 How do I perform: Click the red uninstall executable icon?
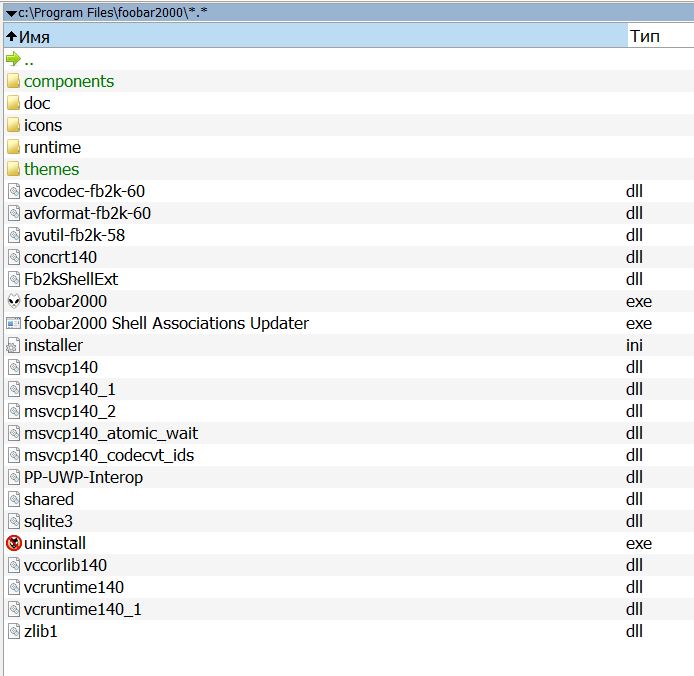point(13,543)
